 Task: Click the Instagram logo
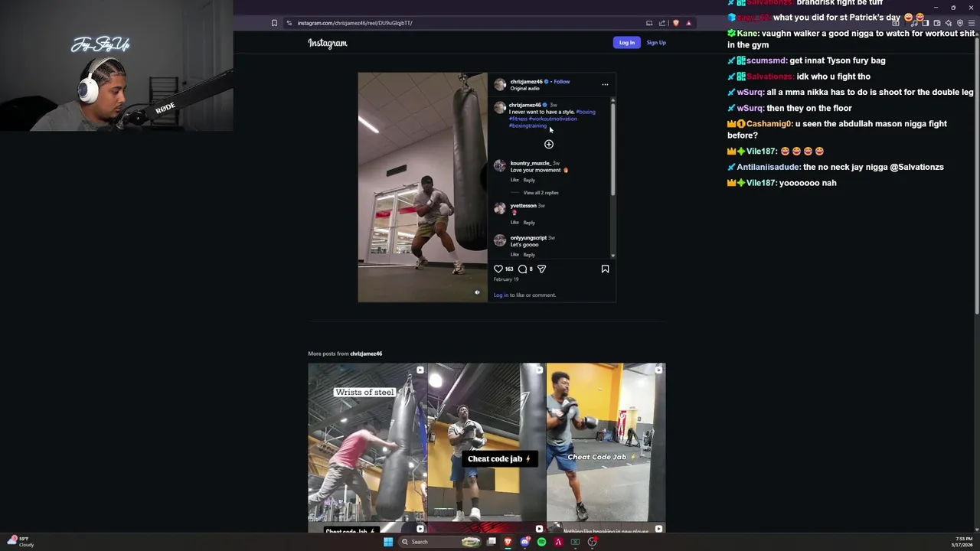tap(328, 43)
